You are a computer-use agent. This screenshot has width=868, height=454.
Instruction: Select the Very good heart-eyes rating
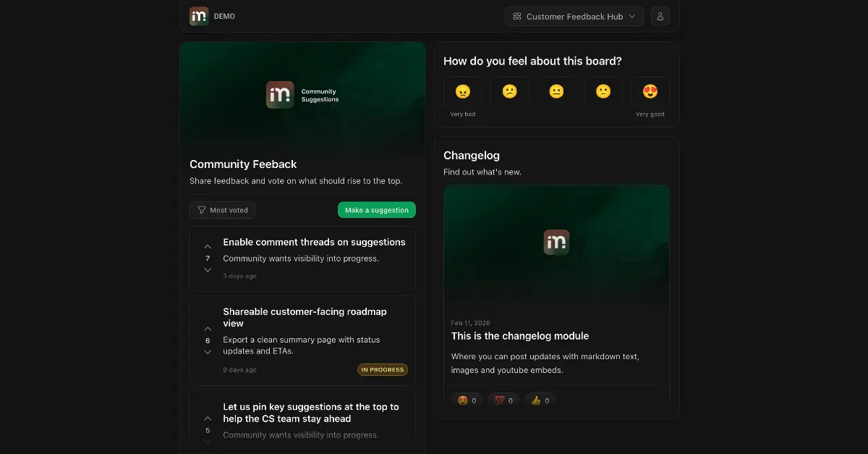point(650,91)
